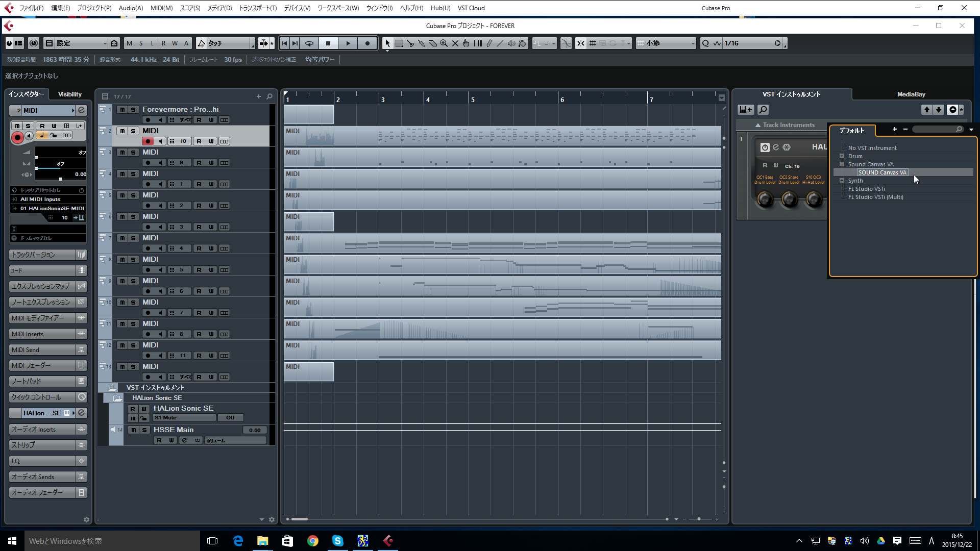The image size is (980, 551).
Task: Activate the Zoom magnifier tool
Action: tap(444, 43)
